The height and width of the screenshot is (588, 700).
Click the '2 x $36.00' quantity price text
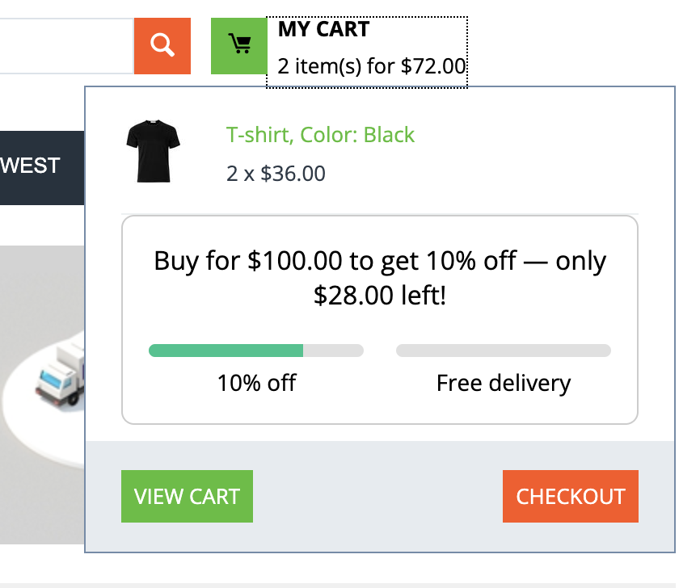point(276,173)
